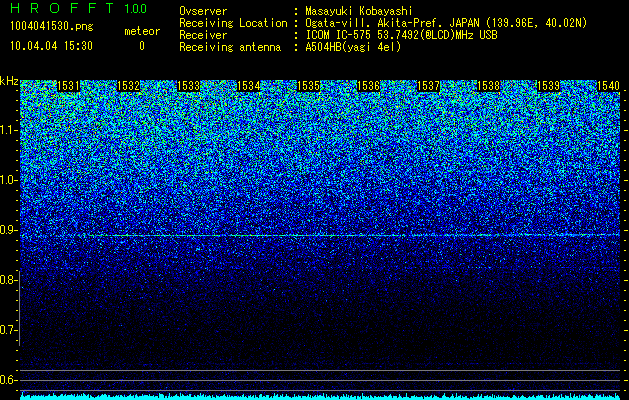Click the 0.7 frequency axis label

click(x=8, y=330)
